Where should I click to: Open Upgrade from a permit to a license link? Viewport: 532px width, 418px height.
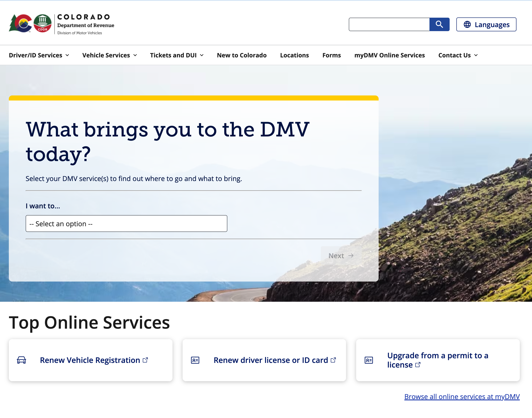coord(438,360)
